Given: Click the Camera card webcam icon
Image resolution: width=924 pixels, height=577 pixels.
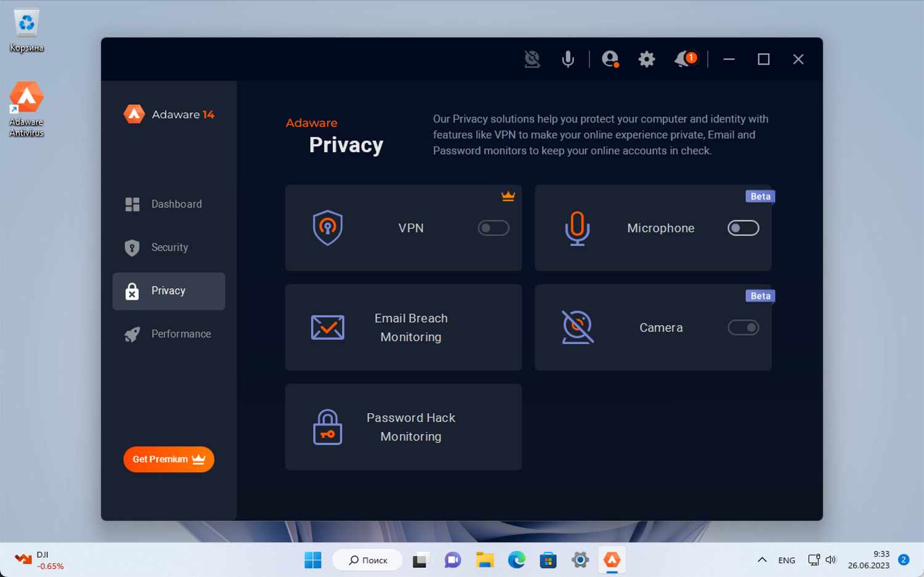Looking at the screenshot, I should pos(578,327).
